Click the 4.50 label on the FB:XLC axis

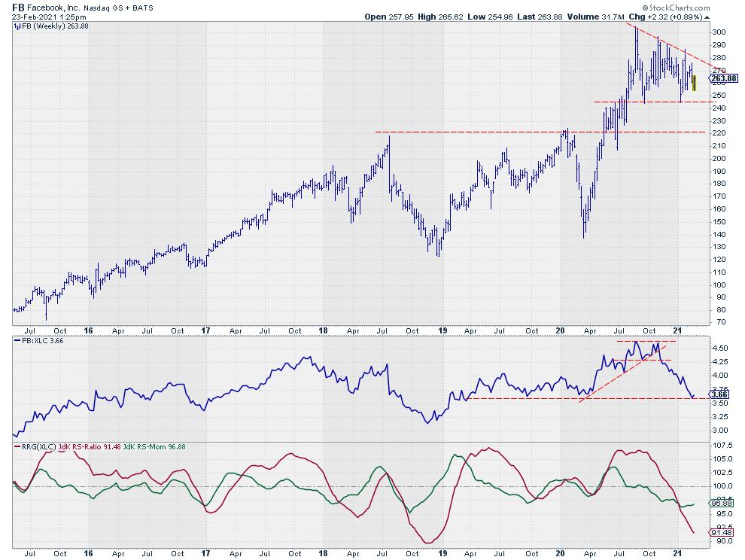click(x=720, y=348)
